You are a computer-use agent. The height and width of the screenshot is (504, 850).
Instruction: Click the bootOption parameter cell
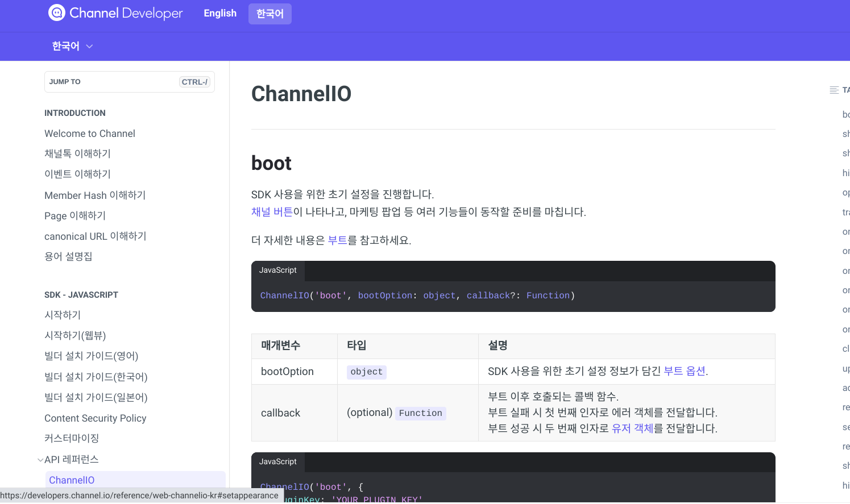[295, 372]
